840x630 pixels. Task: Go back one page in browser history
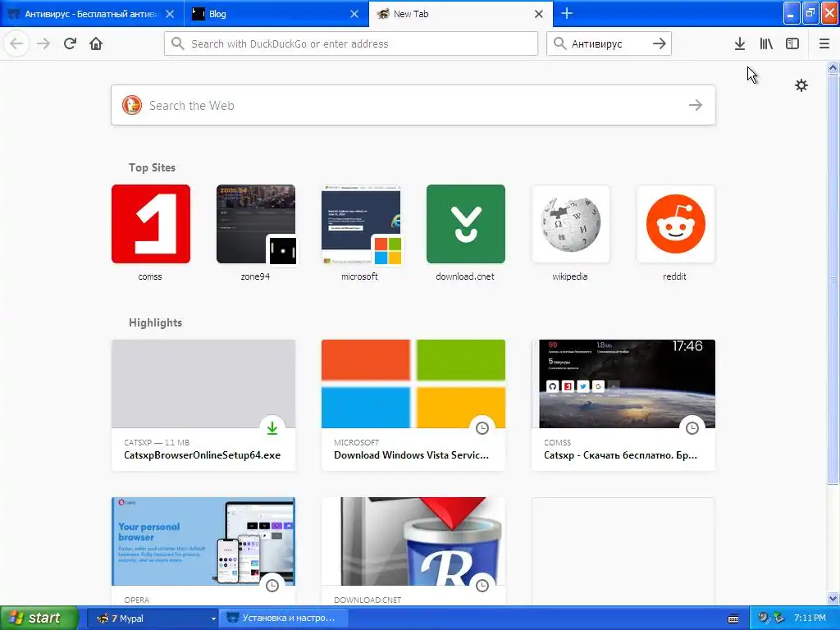click(16, 43)
